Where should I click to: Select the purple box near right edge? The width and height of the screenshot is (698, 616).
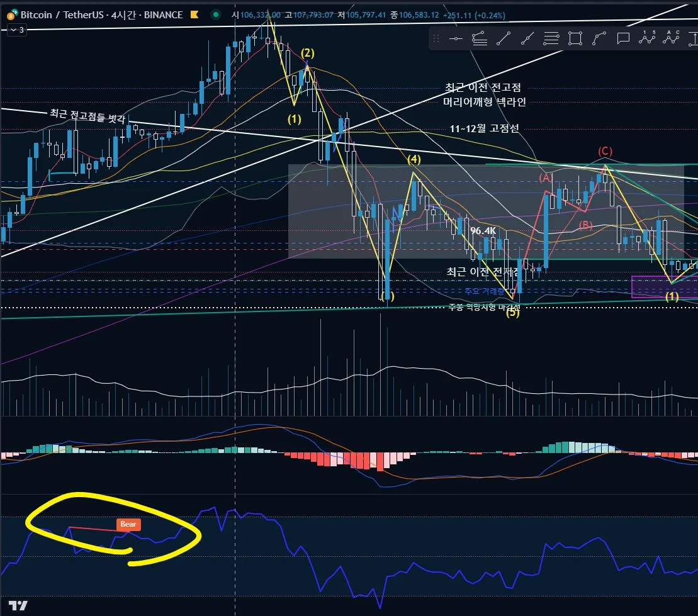[x=665, y=287]
